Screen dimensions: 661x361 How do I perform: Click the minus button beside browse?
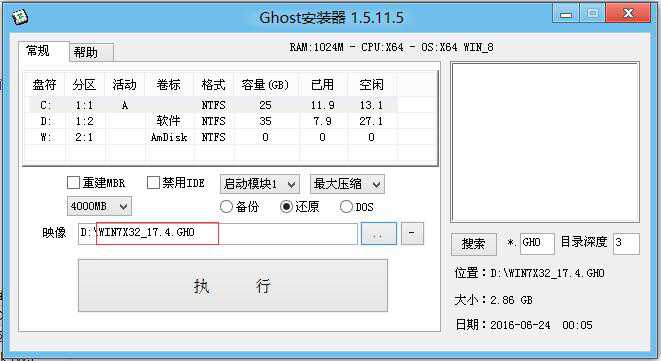(412, 234)
